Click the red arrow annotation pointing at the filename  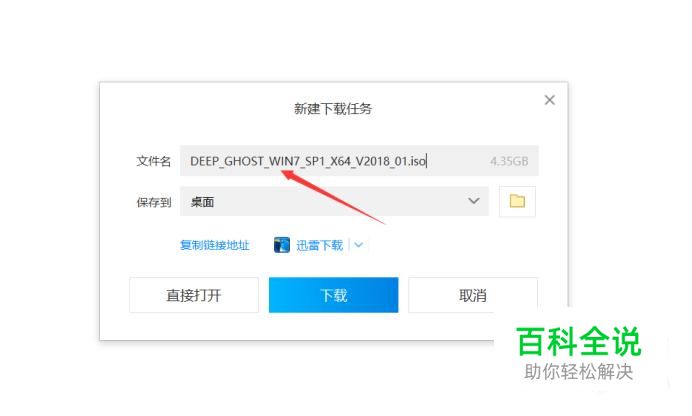tap(333, 197)
